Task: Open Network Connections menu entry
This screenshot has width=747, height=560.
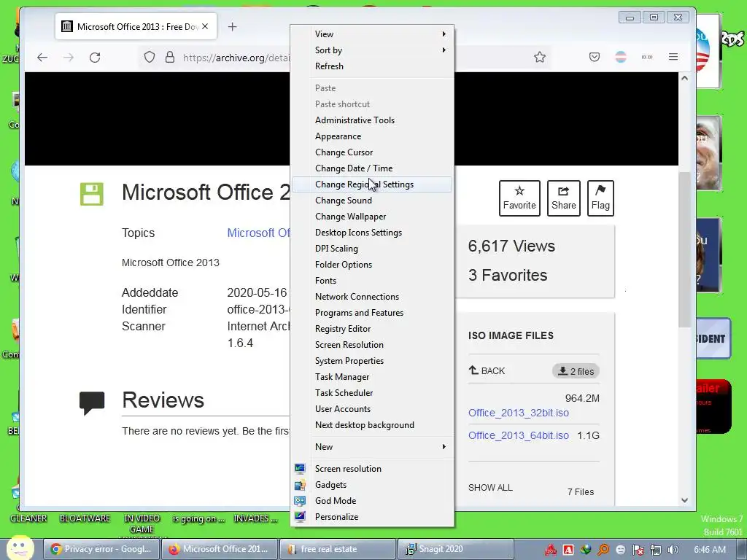Action: (x=371, y=297)
